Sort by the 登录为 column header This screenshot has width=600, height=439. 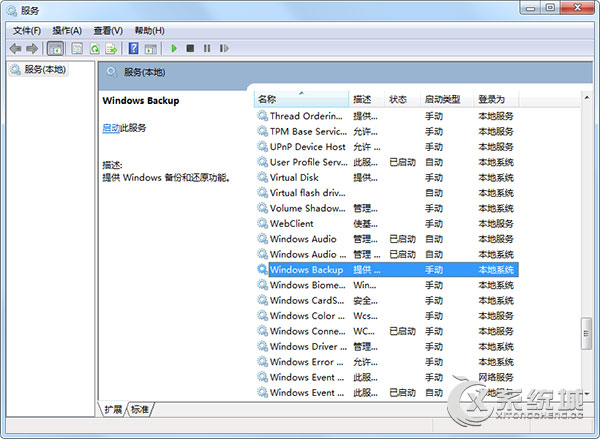coord(496,99)
